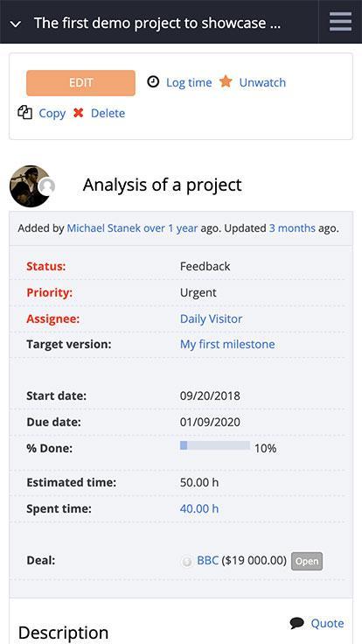Viewport: 362px width, 644px height.
Task: Click the copy documents icon
Action: coord(25,113)
